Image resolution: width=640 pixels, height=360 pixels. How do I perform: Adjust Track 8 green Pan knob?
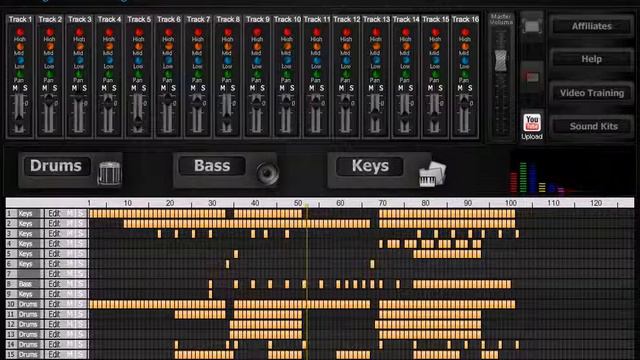[x=227, y=74]
